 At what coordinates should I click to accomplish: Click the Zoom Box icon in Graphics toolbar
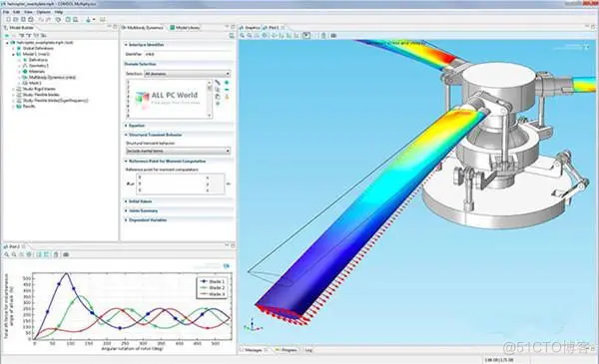click(x=257, y=36)
